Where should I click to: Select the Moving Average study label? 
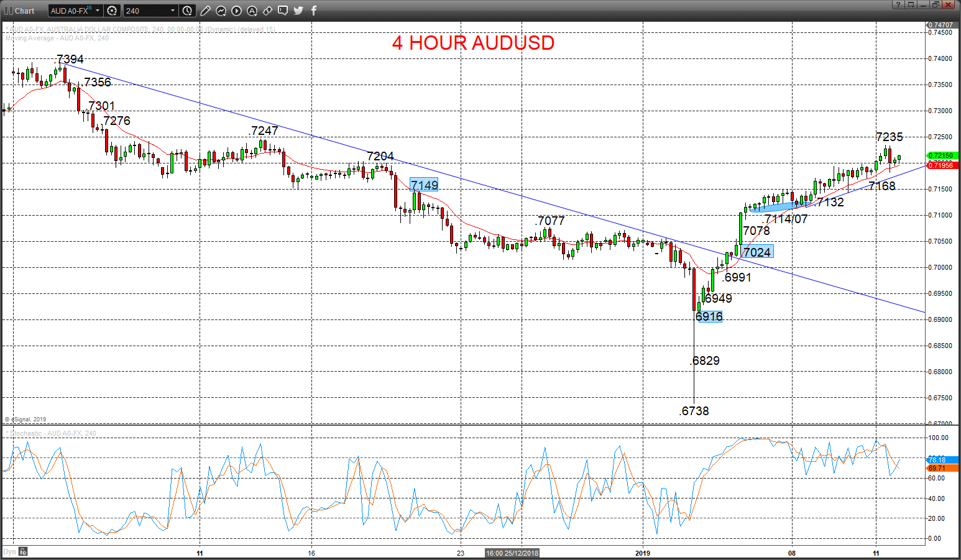tap(57, 38)
